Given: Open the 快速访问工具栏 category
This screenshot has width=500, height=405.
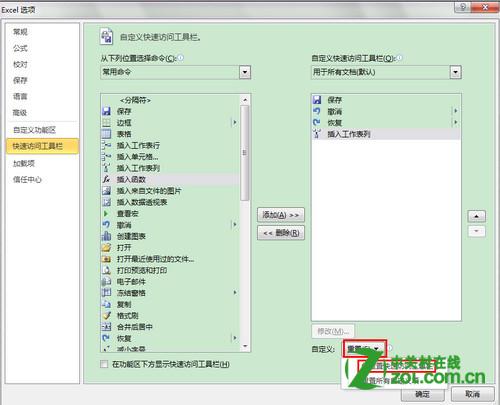Looking at the screenshot, I should click(42, 146).
